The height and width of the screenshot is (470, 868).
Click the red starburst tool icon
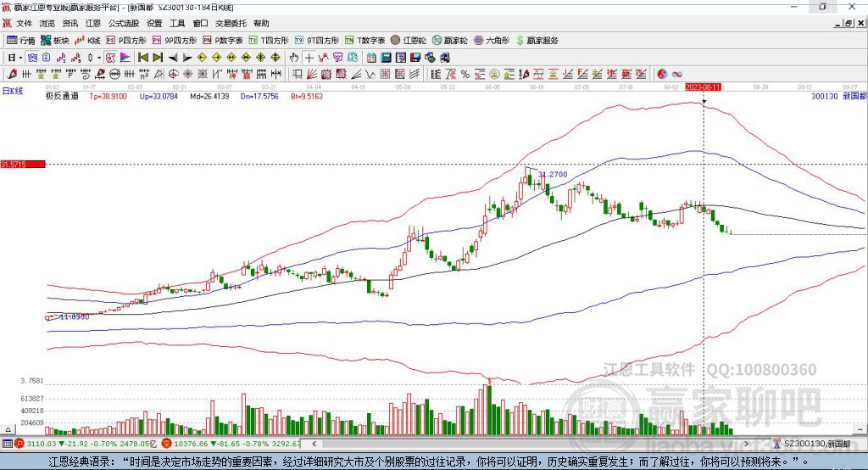point(187,74)
